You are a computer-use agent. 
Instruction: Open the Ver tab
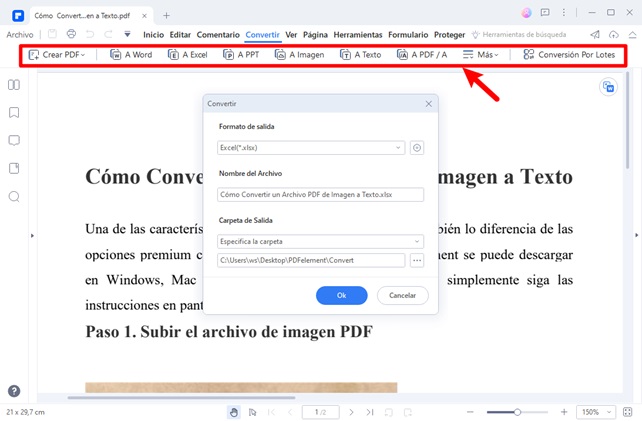pos(291,35)
